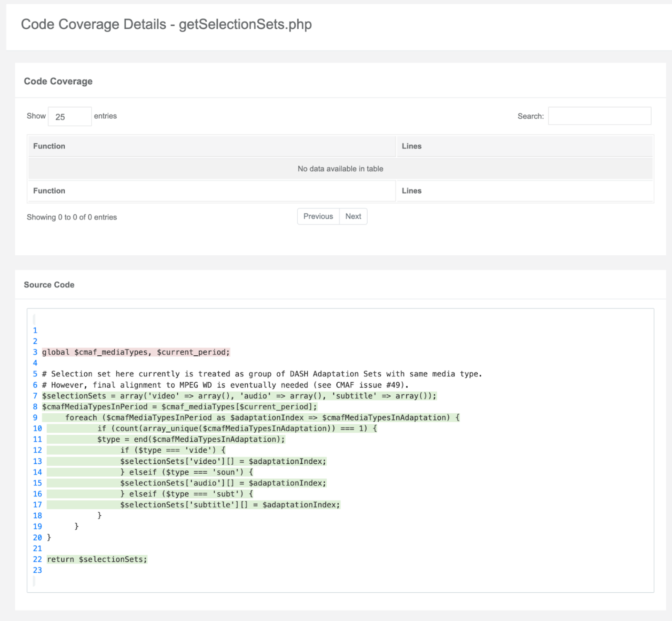
Task: Click the 'return $selectionSets;' code line
Action: 97,559
